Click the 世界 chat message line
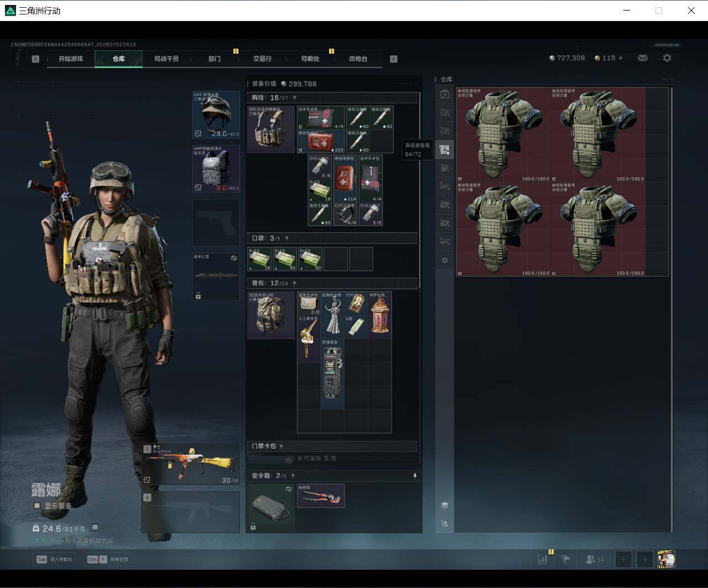Screen dimensions: 708x588 tap(72, 541)
